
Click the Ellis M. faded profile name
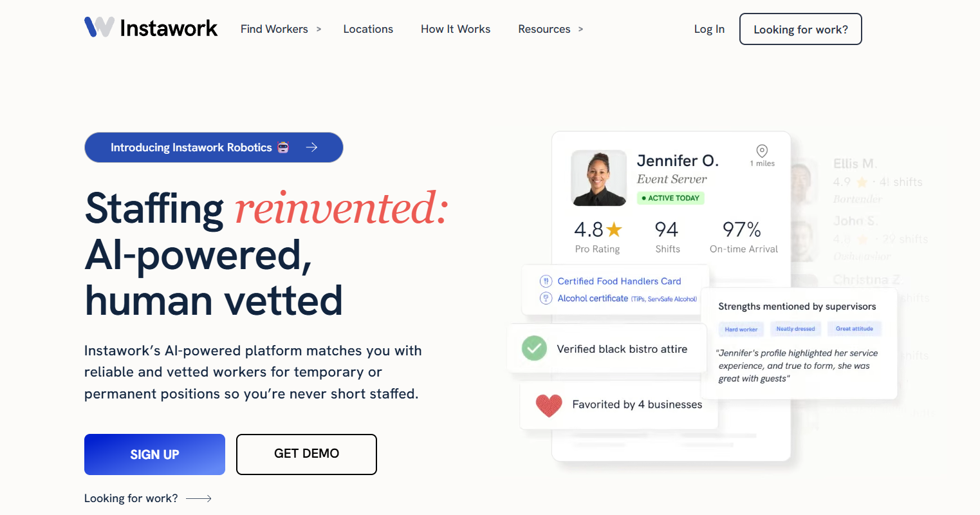coord(855,164)
